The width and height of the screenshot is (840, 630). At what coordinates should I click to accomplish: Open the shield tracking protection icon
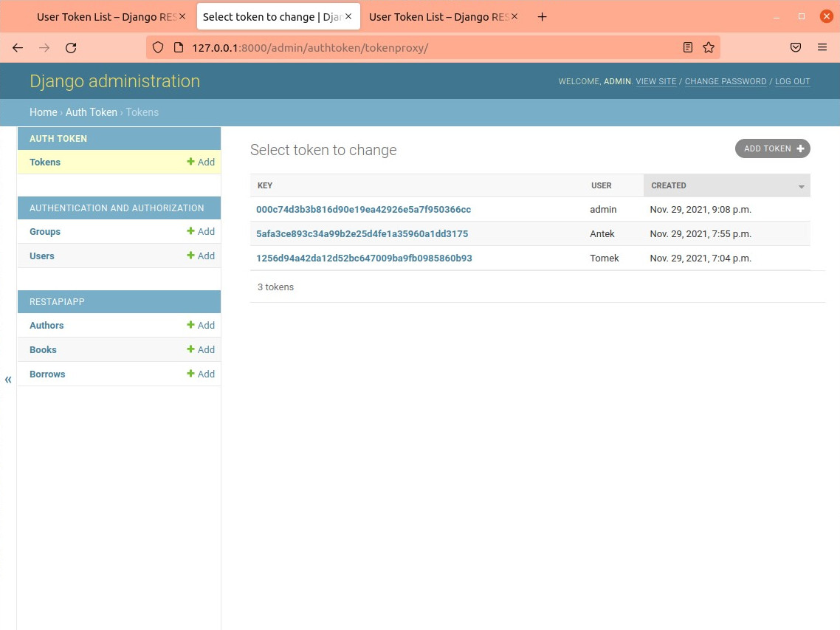(x=157, y=48)
